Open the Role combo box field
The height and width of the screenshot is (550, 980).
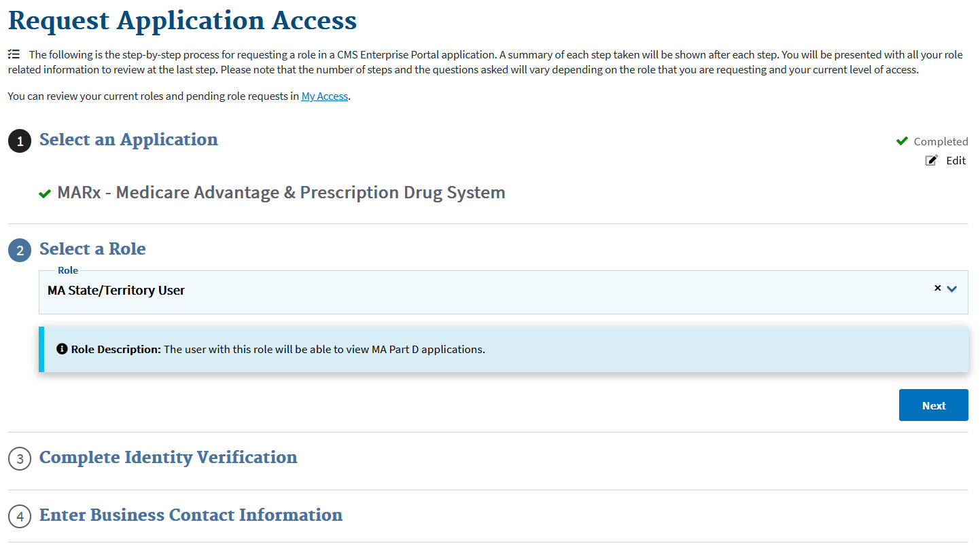(x=476, y=291)
